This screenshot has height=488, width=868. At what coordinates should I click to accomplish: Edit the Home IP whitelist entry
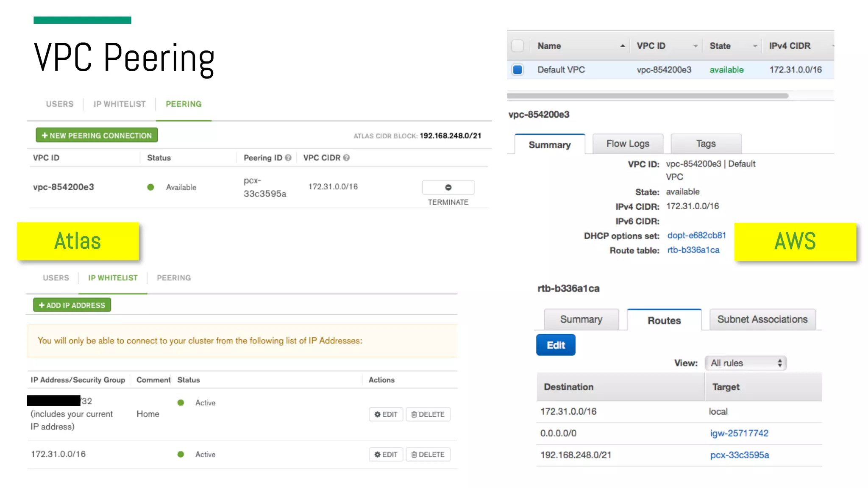[386, 414]
